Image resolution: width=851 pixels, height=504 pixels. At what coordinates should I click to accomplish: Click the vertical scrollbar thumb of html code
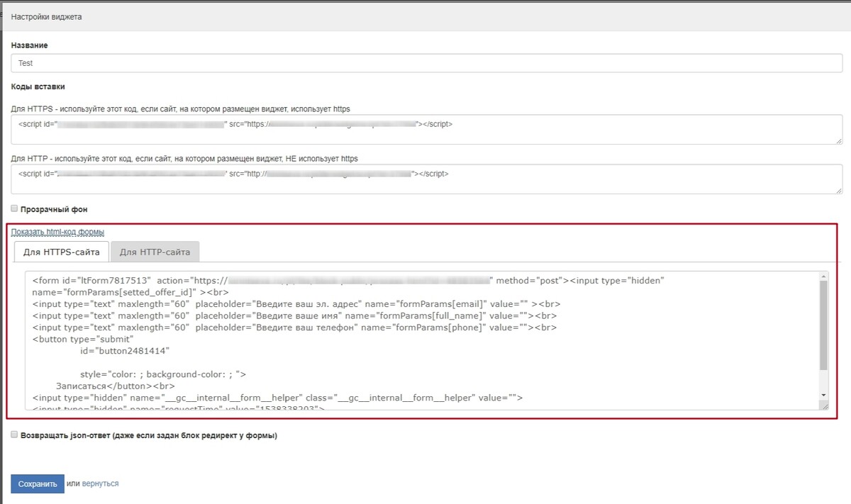pos(823,325)
